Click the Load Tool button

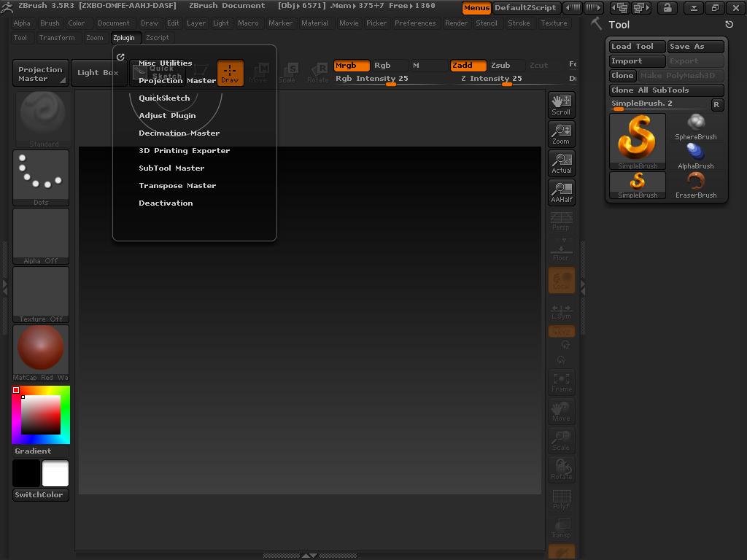pyautogui.click(x=637, y=46)
